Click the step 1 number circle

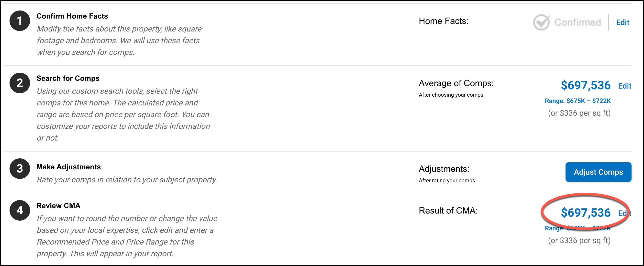[x=20, y=21]
